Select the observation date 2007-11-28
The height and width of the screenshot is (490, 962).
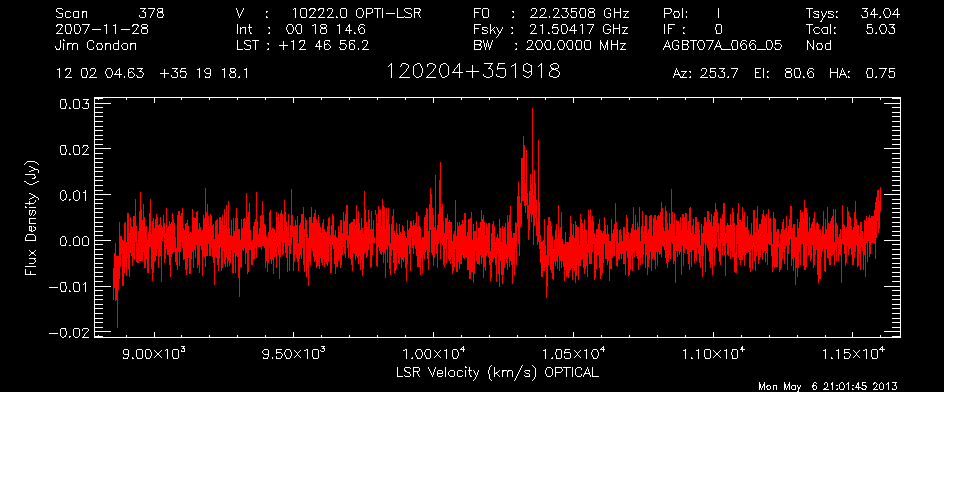(102, 29)
